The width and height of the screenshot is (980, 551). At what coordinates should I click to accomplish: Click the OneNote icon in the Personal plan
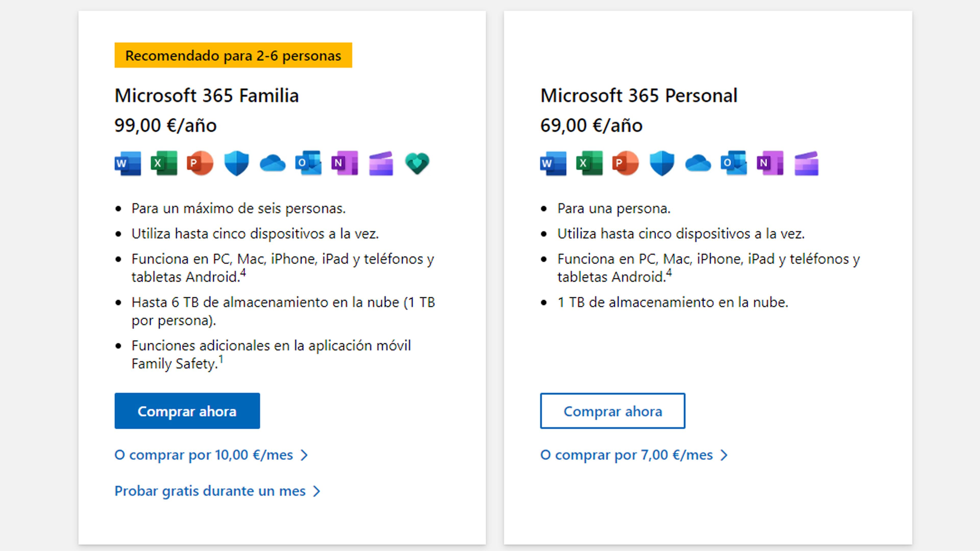[x=770, y=164]
